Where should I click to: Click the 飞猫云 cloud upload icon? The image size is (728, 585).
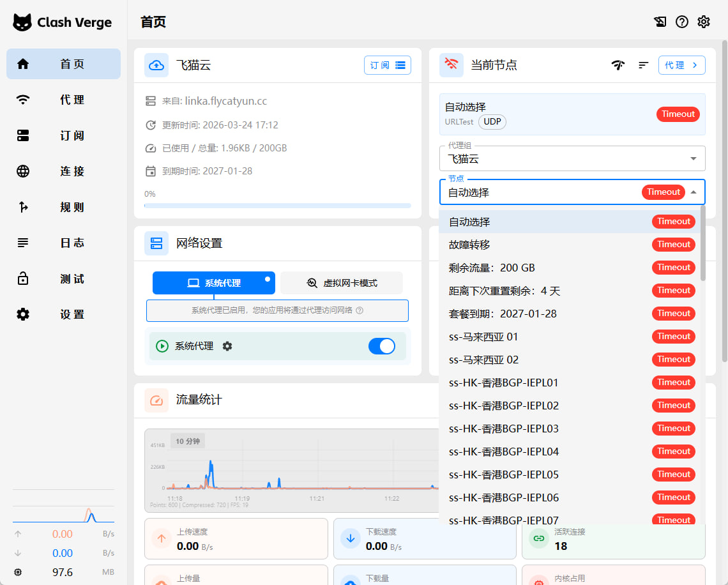pyautogui.click(x=156, y=65)
